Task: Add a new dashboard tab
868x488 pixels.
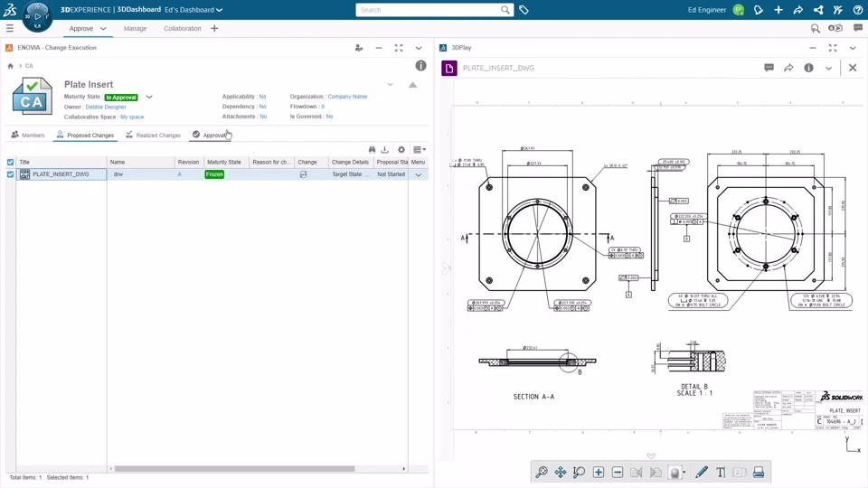Action: pos(214,28)
